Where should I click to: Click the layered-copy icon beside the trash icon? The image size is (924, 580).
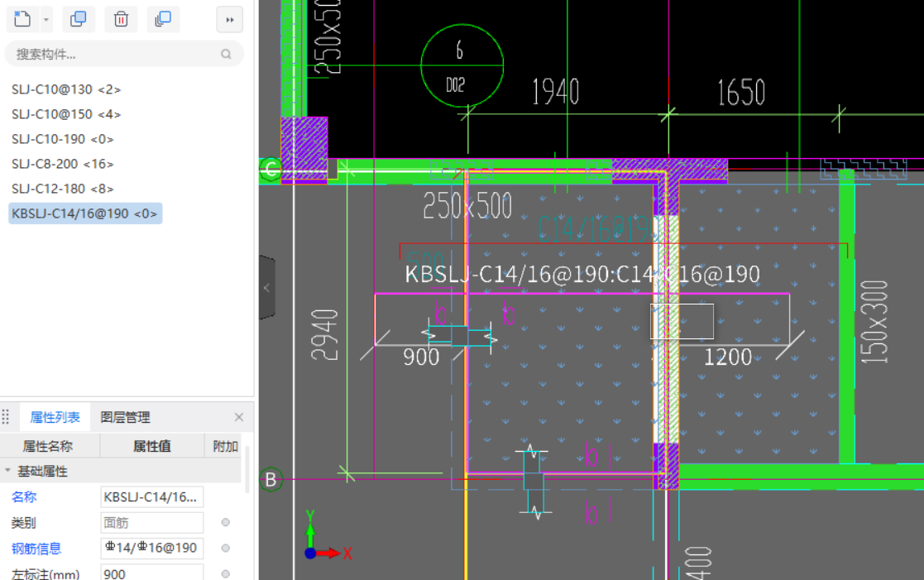point(163,19)
